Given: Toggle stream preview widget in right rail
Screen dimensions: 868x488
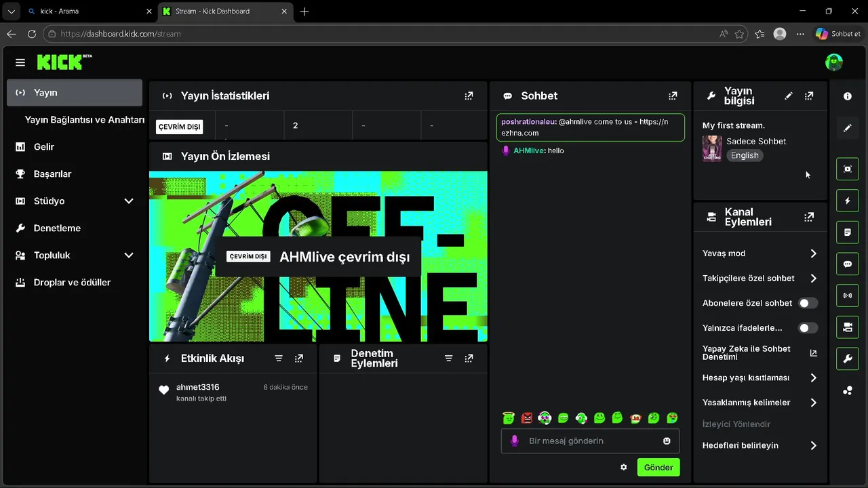Looking at the screenshot, I should coord(848,169).
